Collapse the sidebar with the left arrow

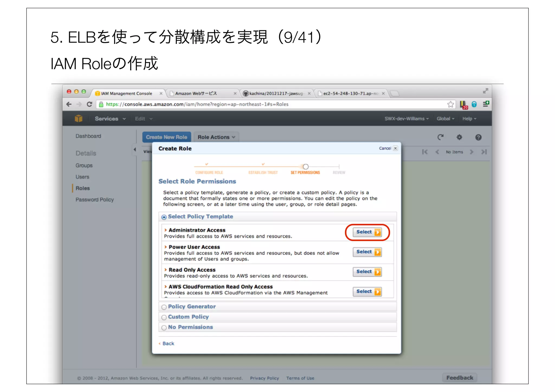(135, 150)
